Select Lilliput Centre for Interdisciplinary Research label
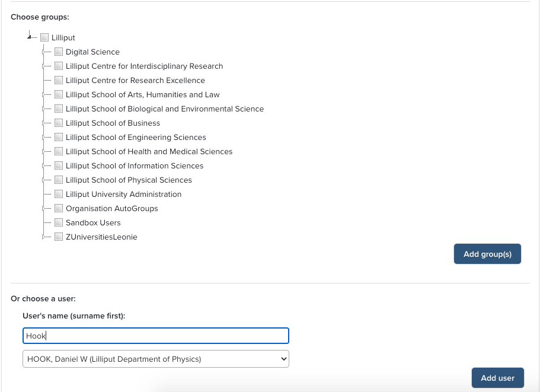540x392 pixels. click(x=144, y=66)
